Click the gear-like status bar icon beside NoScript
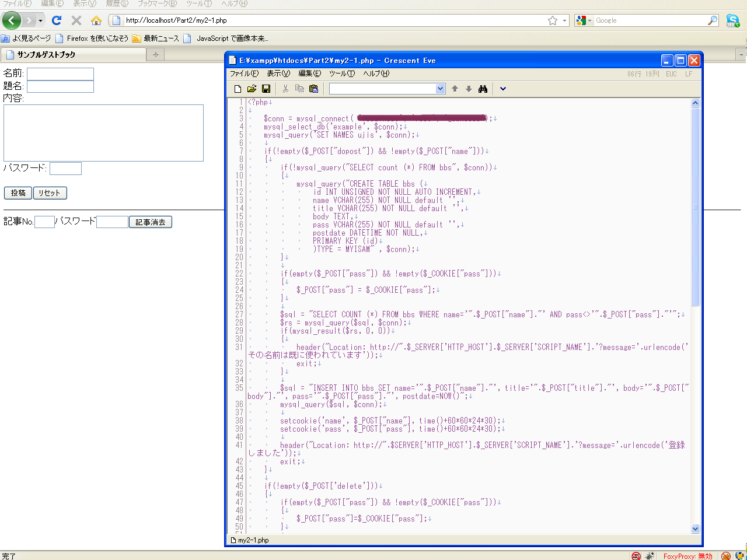747x560 pixels. pos(650,556)
